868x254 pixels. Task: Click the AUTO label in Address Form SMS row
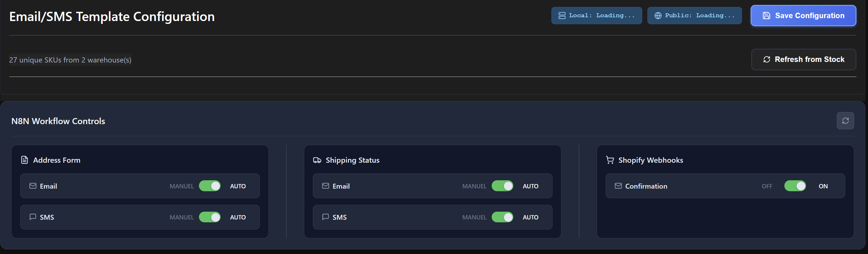(x=238, y=217)
